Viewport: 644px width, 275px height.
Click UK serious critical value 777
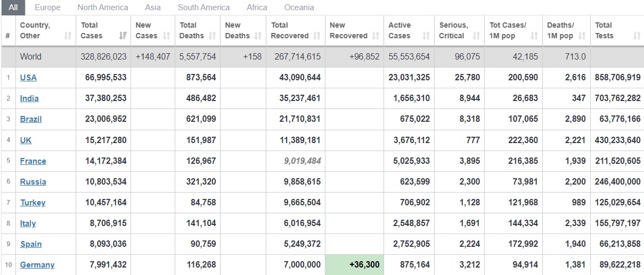[x=472, y=140]
